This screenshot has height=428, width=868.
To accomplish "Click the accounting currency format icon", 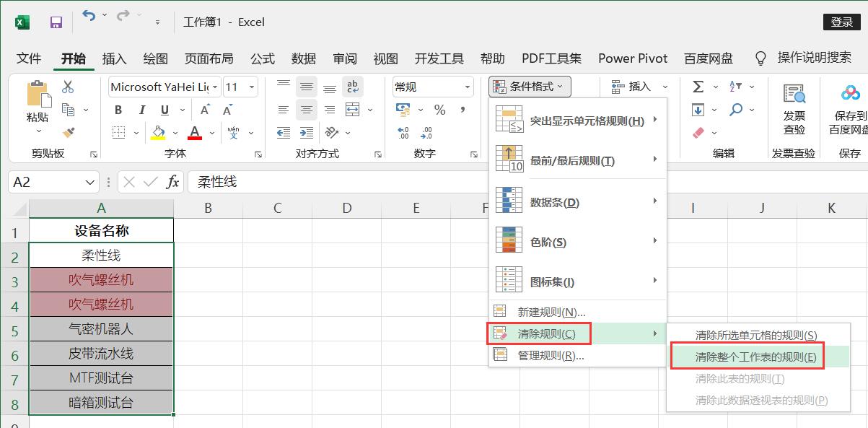I will [403, 110].
